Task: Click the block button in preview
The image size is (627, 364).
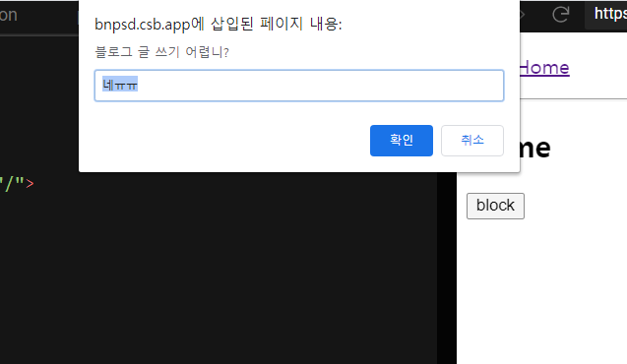Action: point(495,206)
